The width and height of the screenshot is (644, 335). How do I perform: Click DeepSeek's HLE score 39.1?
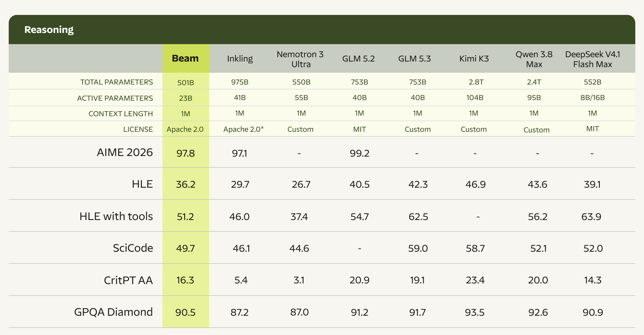click(x=592, y=185)
